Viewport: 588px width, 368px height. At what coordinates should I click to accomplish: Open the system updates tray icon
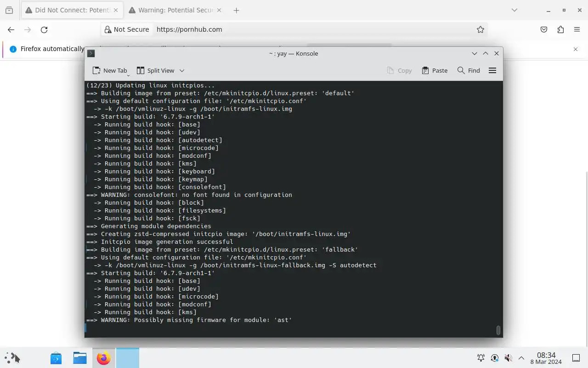coord(495,358)
